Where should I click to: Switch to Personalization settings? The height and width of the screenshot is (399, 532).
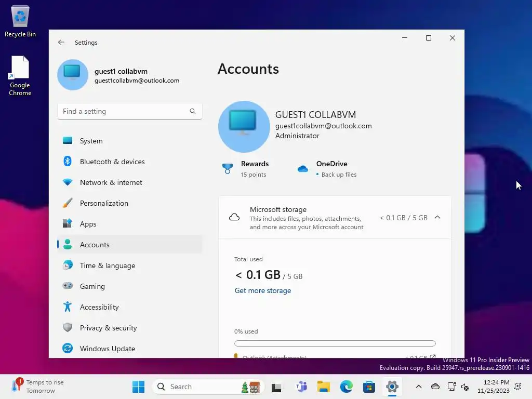click(x=129, y=203)
